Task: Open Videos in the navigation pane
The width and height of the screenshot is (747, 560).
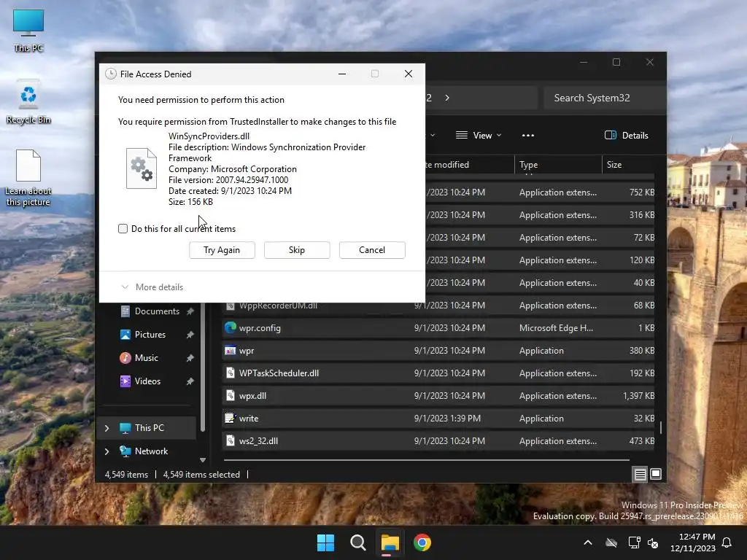Action: coord(147,381)
